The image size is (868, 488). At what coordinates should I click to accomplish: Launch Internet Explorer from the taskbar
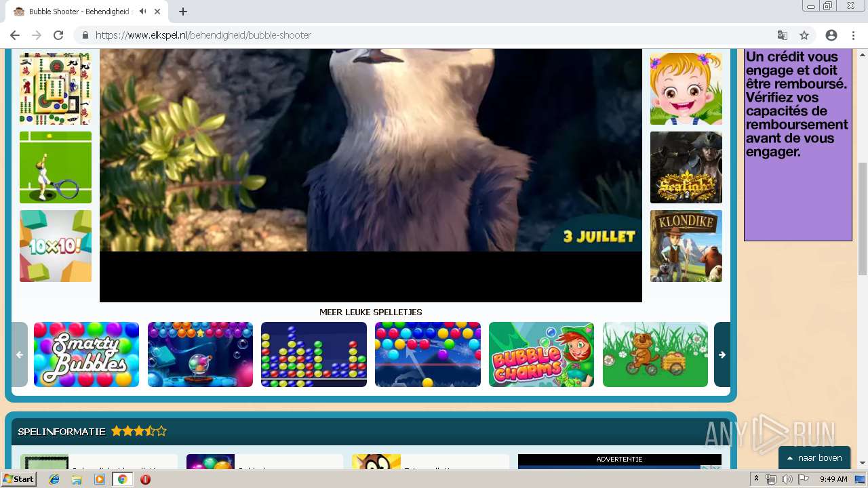click(54, 479)
